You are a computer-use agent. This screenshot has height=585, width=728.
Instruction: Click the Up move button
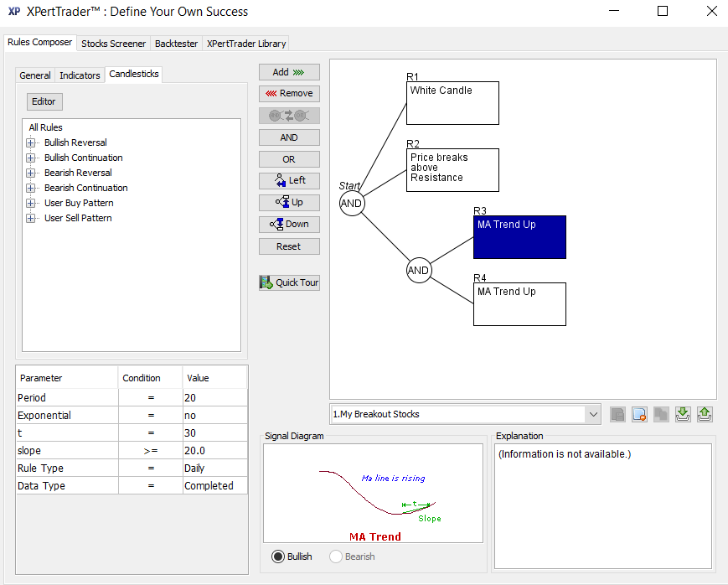pos(289,202)
